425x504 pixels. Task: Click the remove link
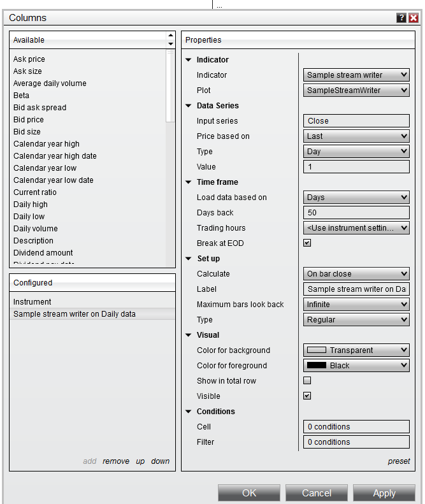click(116, 461)
